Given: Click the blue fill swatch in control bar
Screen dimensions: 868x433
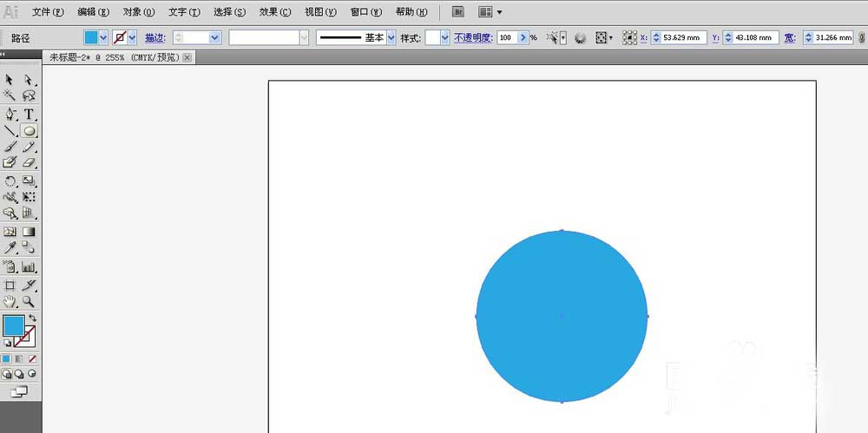Looking at the screenshot, I should (91, 37).
